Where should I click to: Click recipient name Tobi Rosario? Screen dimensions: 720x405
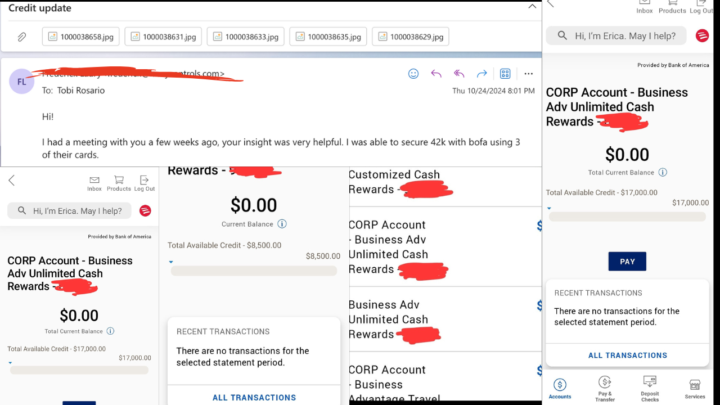coord(81,90)
